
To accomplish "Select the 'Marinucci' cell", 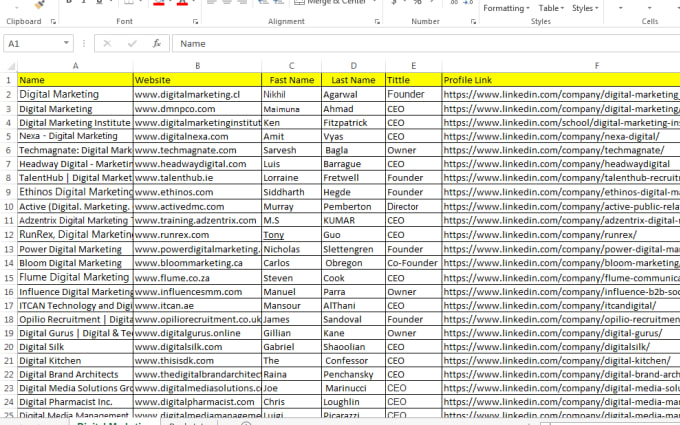I will coord(353,388).
